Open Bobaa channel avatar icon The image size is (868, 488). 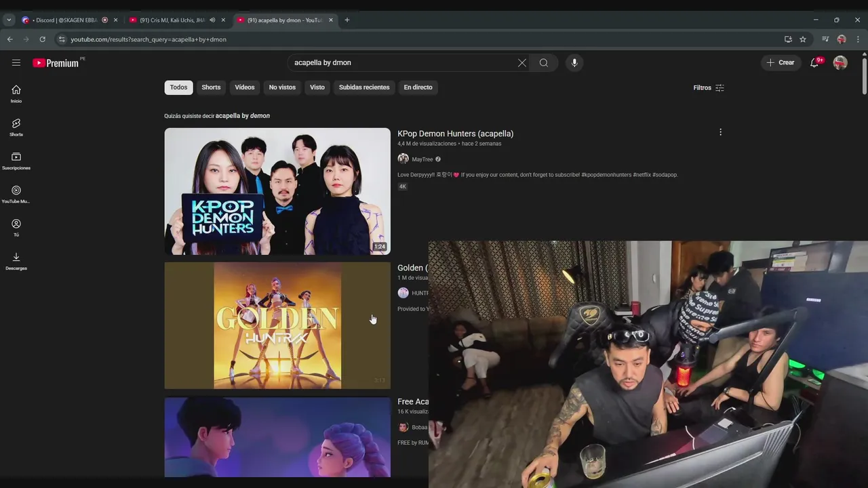click(403, 427)
